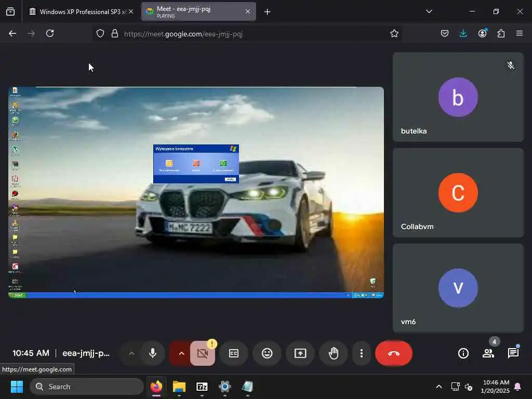Close the Meet tab
The height and width of the screenshot is (399, 532).
(x=248, y=11)
